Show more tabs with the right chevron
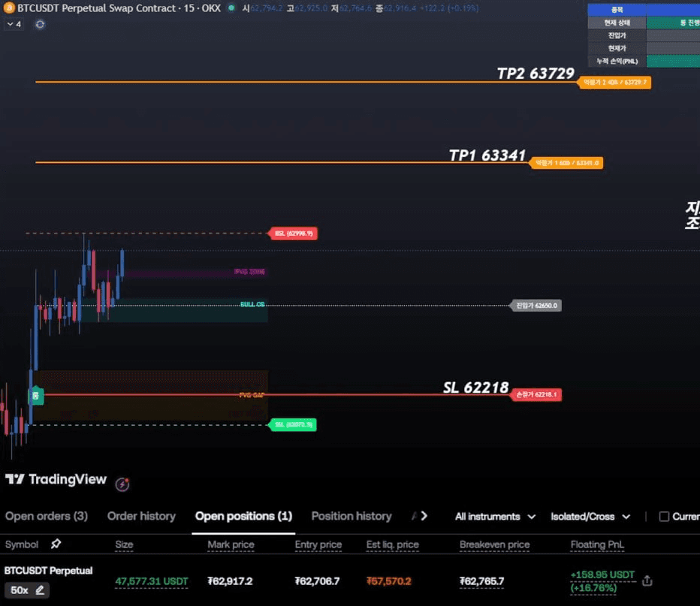700x606 pixels. tap(424, 517)
